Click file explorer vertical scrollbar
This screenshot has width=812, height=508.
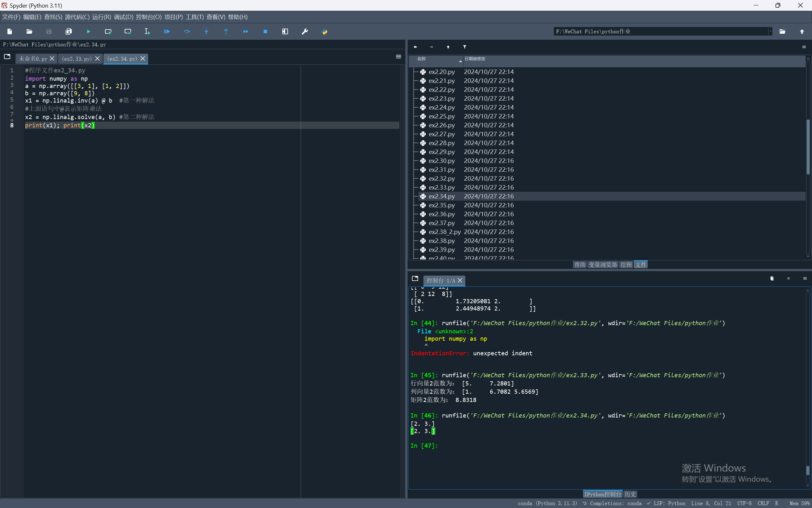(808, 147)
